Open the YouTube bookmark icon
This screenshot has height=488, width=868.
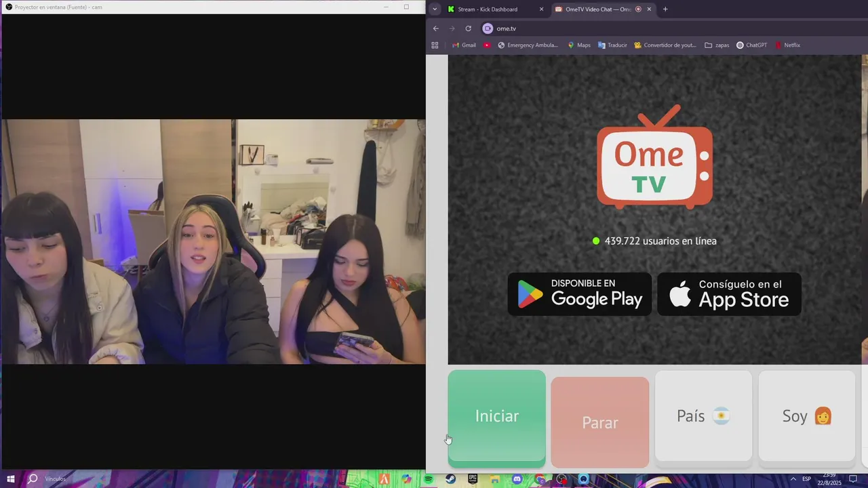(x=487, y=45)
